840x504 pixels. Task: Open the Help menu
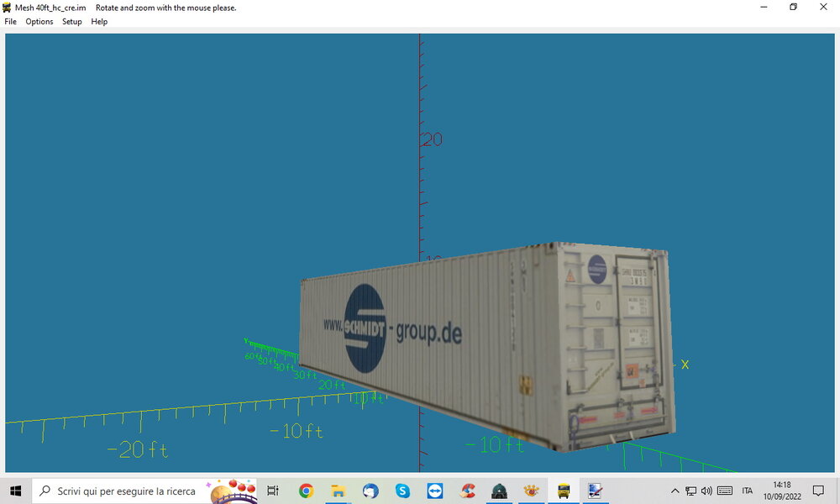tap(99, 22)
